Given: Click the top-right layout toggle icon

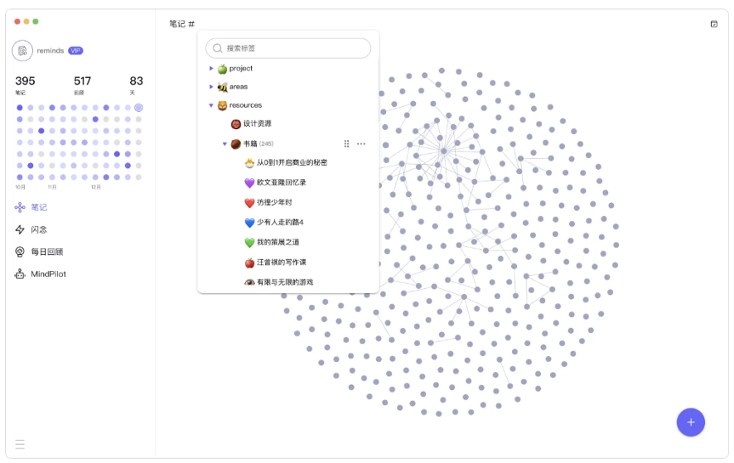Looking at the screenshot, I should [x=714, y=24].
